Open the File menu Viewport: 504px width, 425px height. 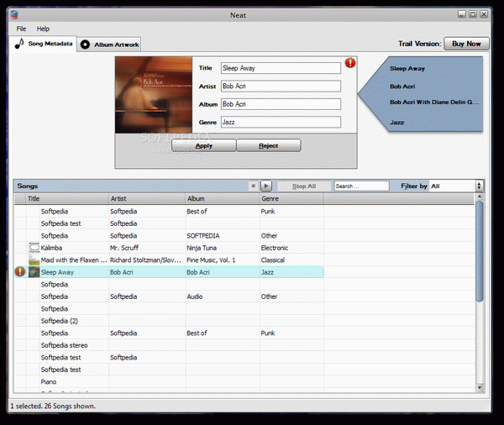click(21, 29)
